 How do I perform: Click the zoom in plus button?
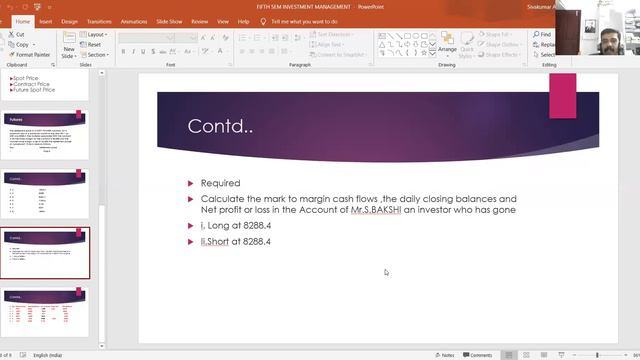tap(625, 355)
